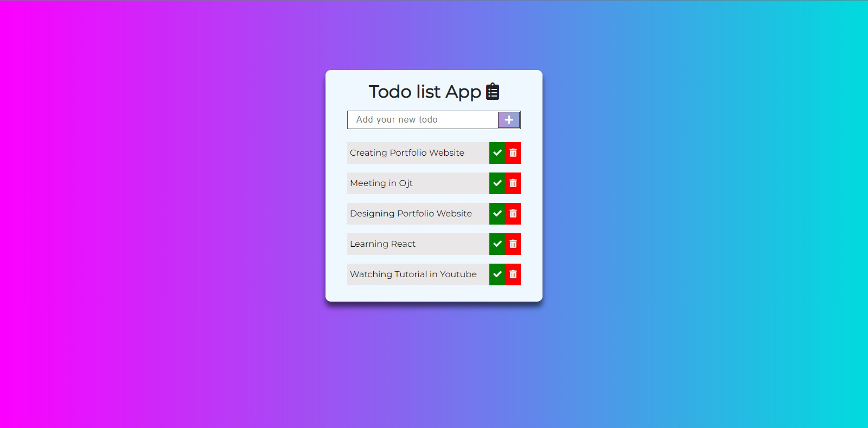This screenshot has width=868, height=428.
Task: Select the Creating Portfolio Website item text
Action: (x=407, y=153)
